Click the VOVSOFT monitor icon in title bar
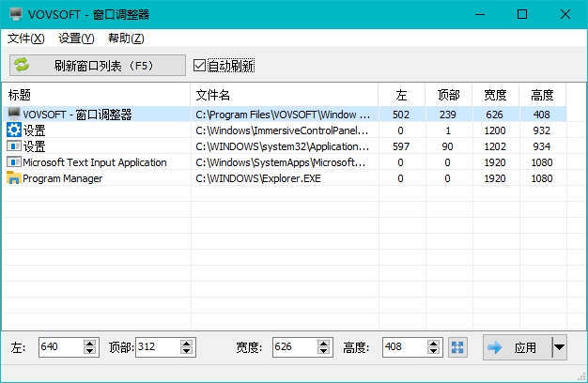 coord(15,14)
